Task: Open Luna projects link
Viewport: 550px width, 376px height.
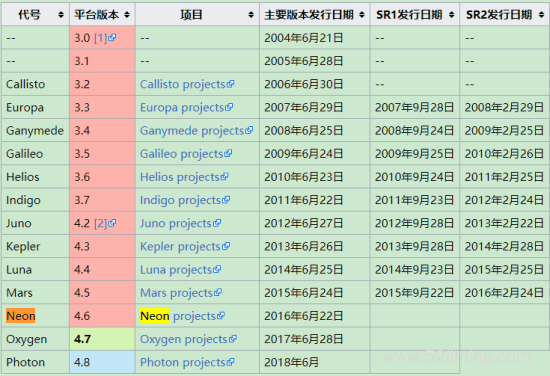Action: point(180,269)
